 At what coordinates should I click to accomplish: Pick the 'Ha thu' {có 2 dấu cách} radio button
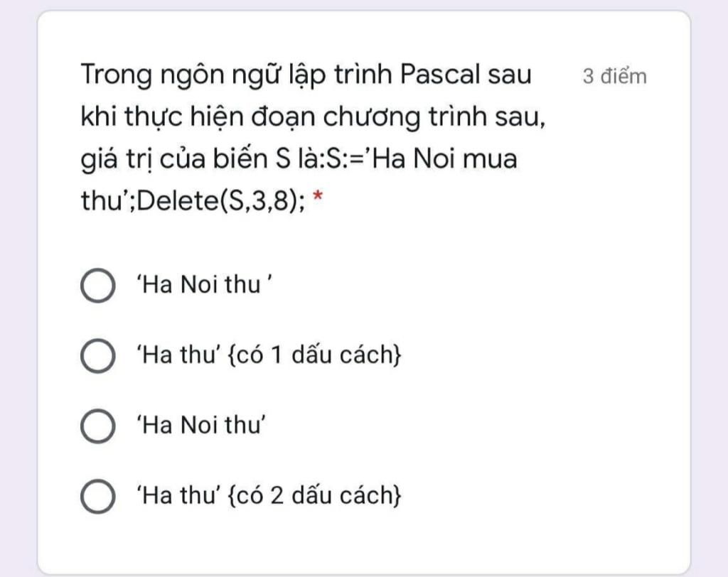[98, 496]
